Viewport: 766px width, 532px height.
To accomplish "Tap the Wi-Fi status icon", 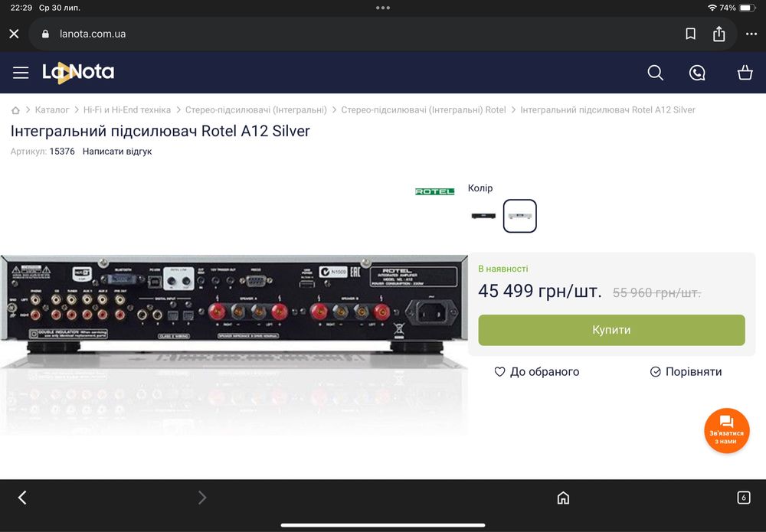I will point(712,8).
